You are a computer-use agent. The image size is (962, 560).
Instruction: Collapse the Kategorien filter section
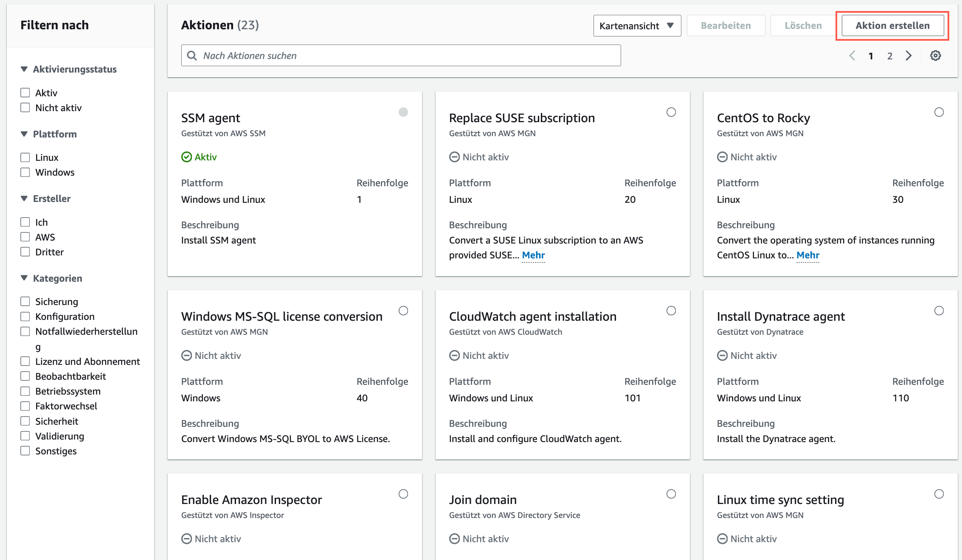point(24,278)
